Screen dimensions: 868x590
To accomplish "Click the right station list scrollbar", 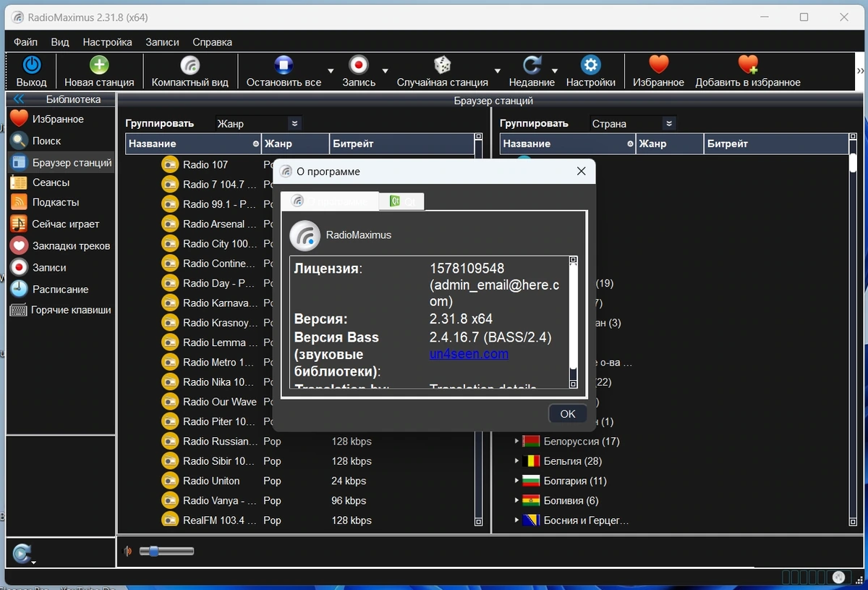I will click(853, 329).
